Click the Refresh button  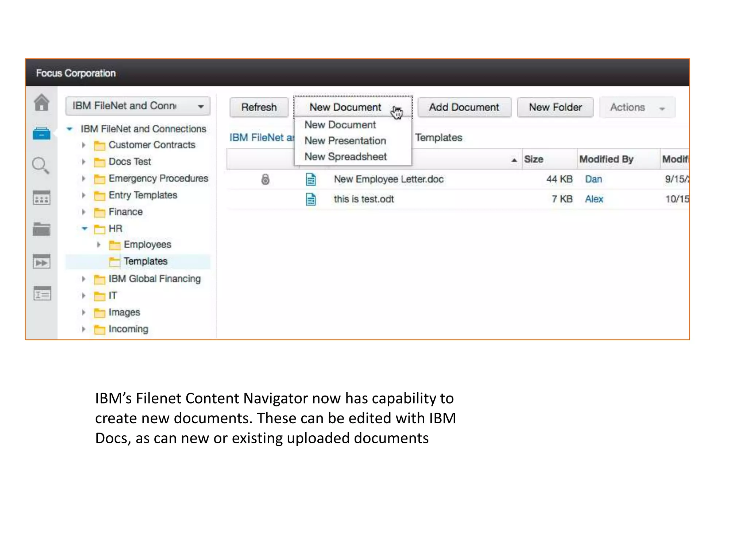click(259, 107)
